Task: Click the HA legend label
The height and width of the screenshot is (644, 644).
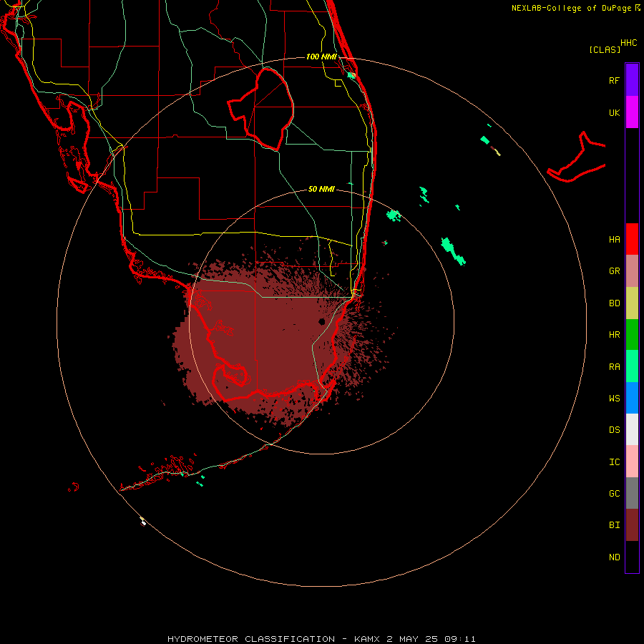Action: (614, 240)
